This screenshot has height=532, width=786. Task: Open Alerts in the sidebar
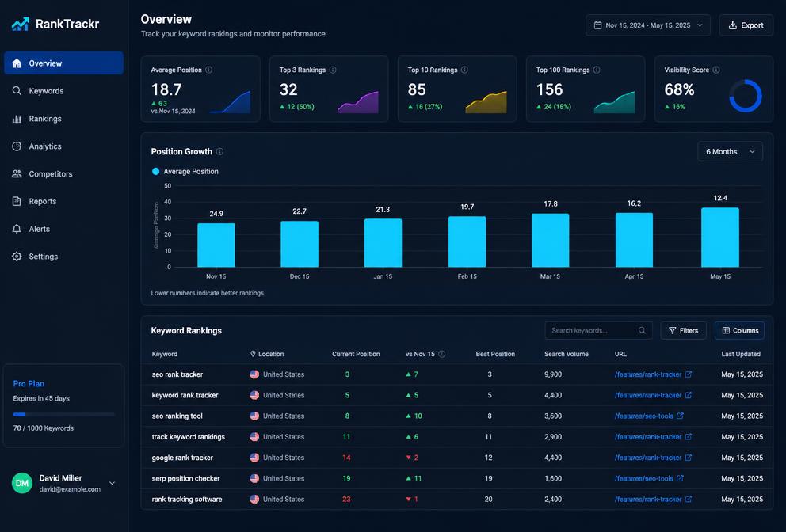coord(63,229)
